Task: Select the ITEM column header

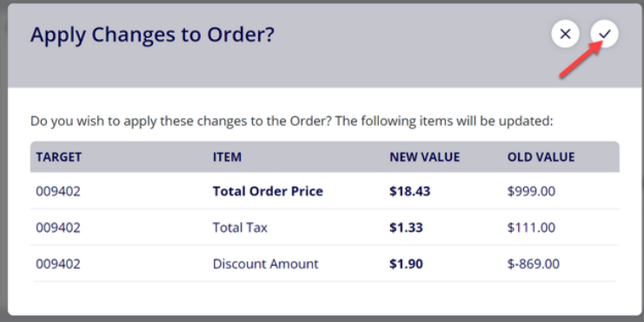Action: coord(227,157)
